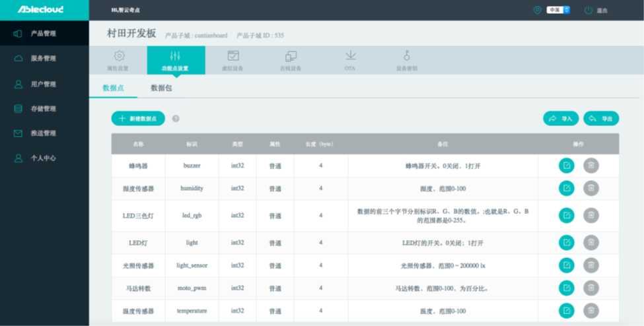Edit the temperature data point row
The image size is (644, 326).
(566, 310)
